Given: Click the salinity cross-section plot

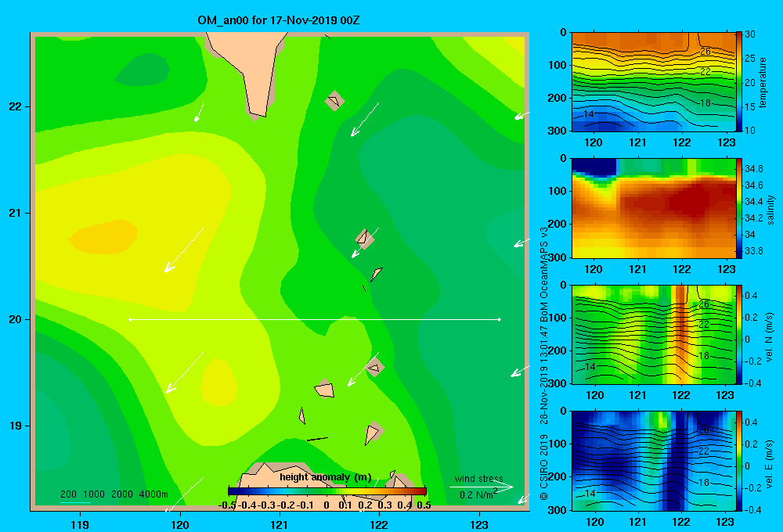Looking at the screenshot, I should click(653, 208).
